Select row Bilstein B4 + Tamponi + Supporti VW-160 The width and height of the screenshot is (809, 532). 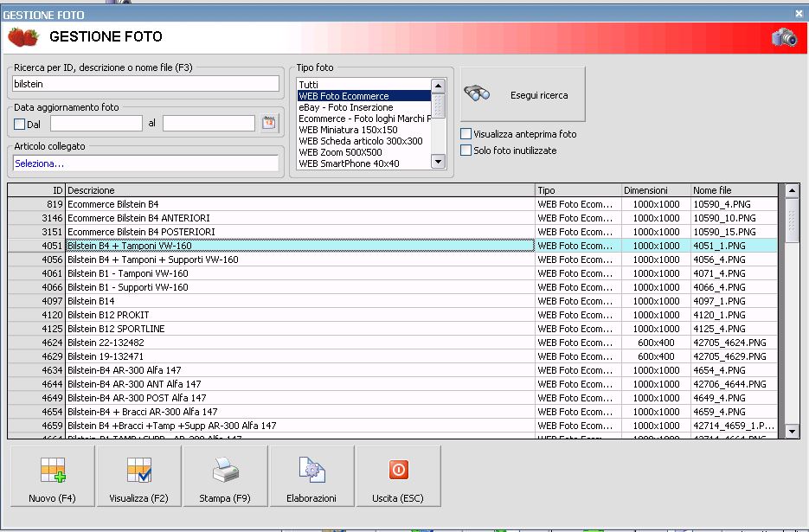point(393,260)
